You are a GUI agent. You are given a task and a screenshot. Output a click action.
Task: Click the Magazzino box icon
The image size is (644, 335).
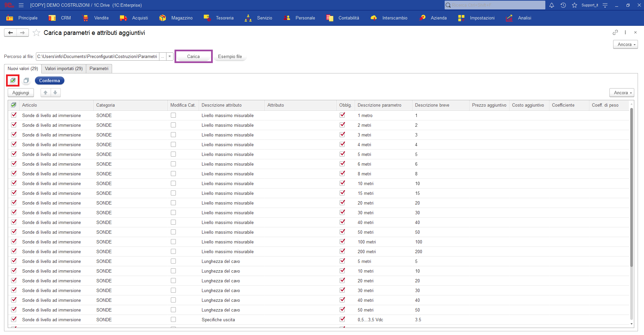coord(162,18)
